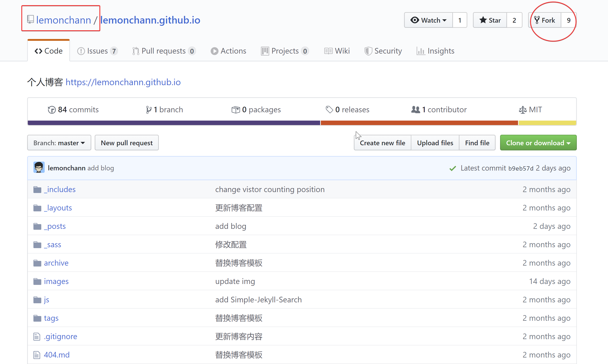Viewport: 608px width, 364px height.
Task: Star this repository
Action: 490,20
